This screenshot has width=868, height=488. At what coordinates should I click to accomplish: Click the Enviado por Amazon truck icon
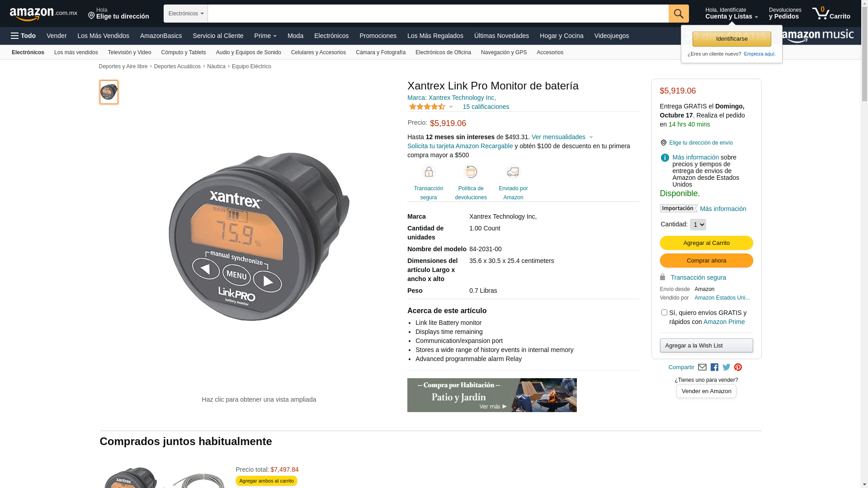[x=513, y=172]
